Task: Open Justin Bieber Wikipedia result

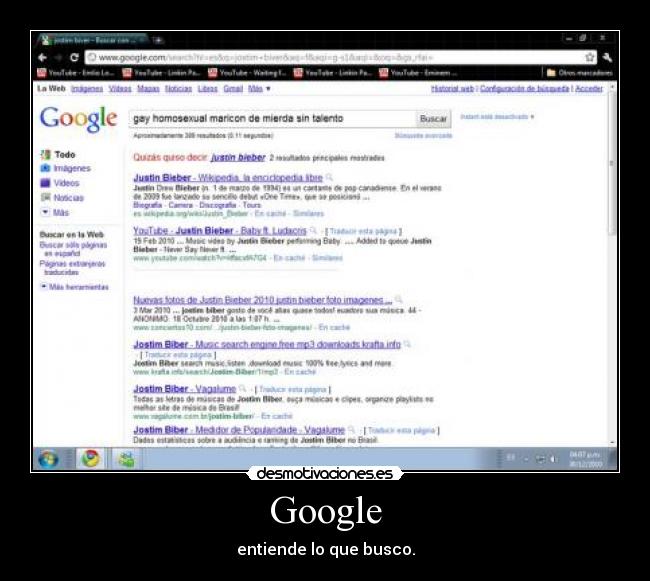Action: click(228, 178)
